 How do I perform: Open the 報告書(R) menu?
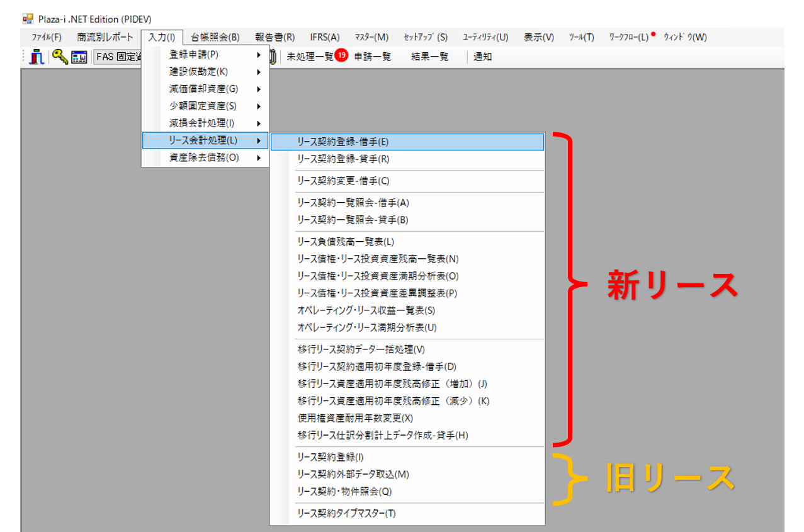pos(275,37)
